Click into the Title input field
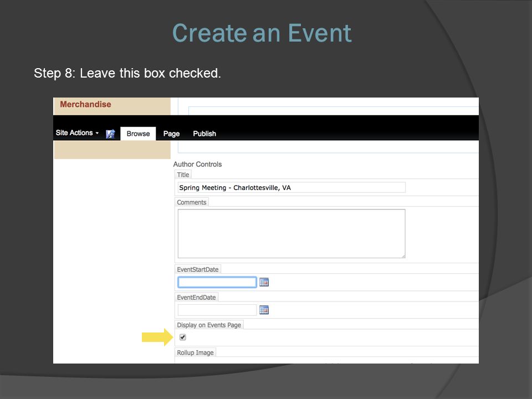 291,188
